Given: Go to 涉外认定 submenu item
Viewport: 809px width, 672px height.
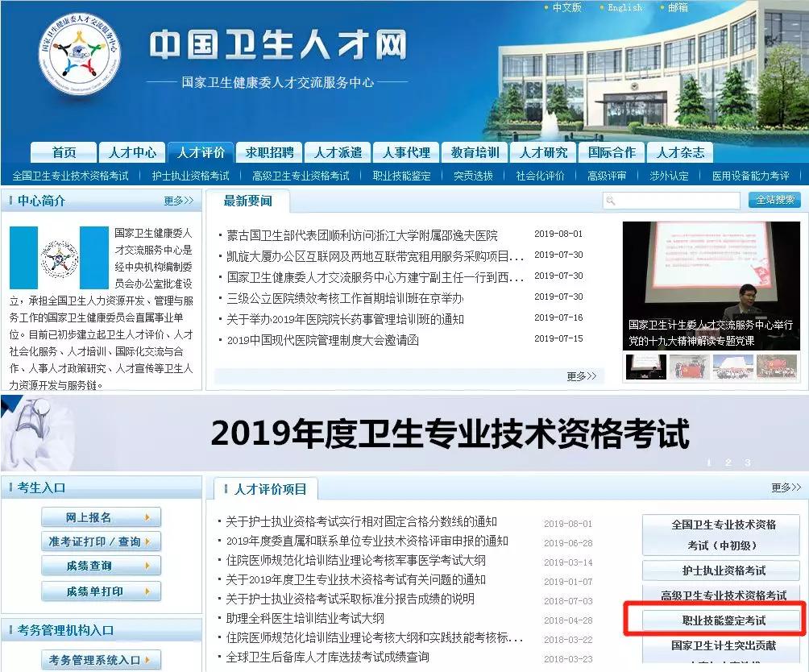Looking at the screenshot, I should pos(669,176).
